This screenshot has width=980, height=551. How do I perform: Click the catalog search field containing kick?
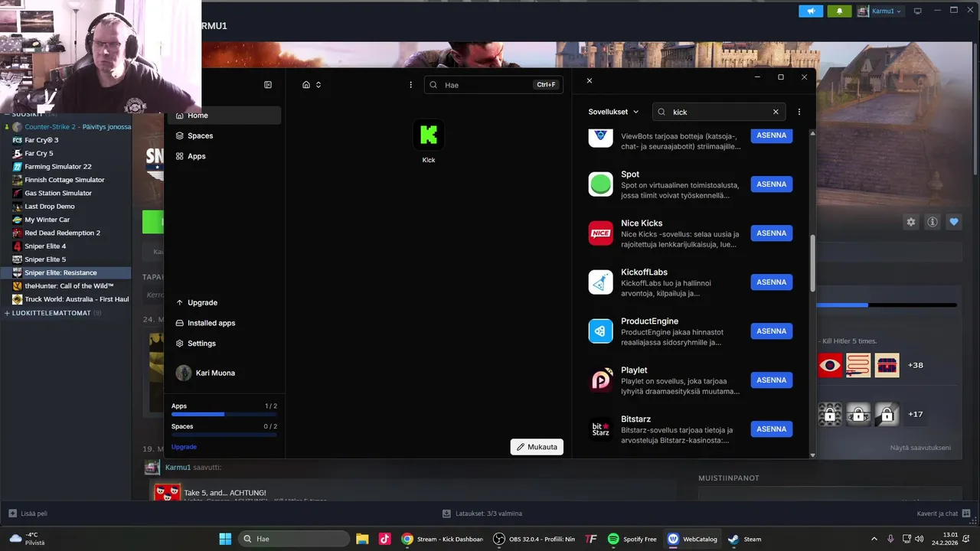point(718,112)
